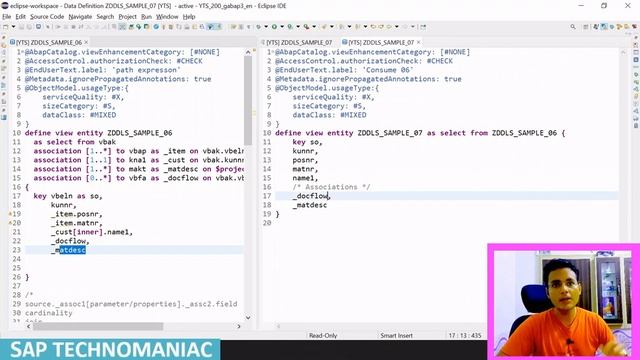Click '_matdesc' on line 18 right editor
The height and width of the screenshot is (360, 640).
point(310,205)
